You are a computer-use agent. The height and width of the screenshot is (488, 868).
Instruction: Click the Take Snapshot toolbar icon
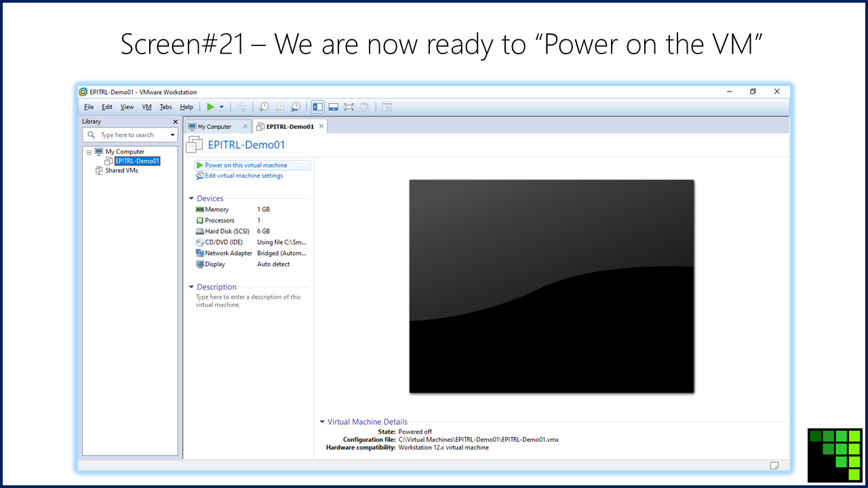tap(264, 107)
